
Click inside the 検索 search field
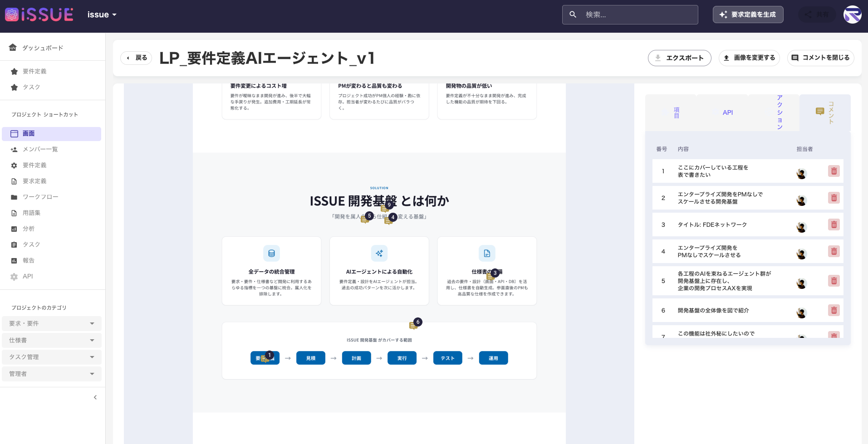(x=630, y=15)
